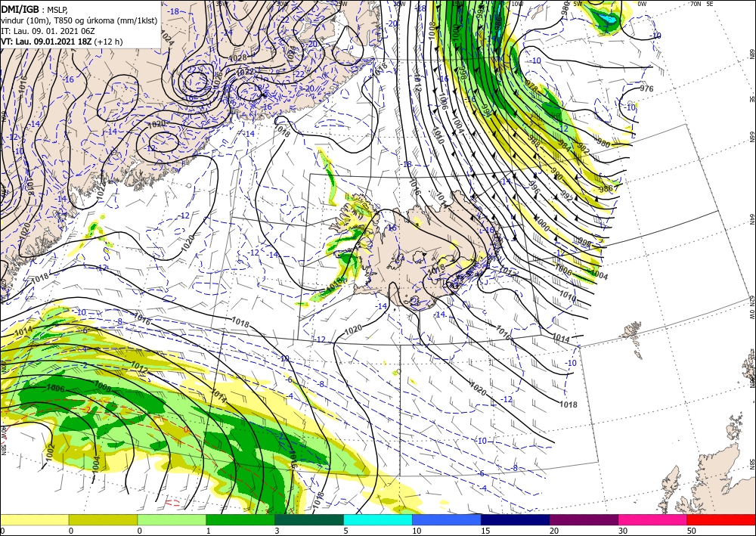Click the 'IT: Lau. 09. 01. 2021 06Z' line
This screenshot has height=536, width=756.
coord(48,31)
